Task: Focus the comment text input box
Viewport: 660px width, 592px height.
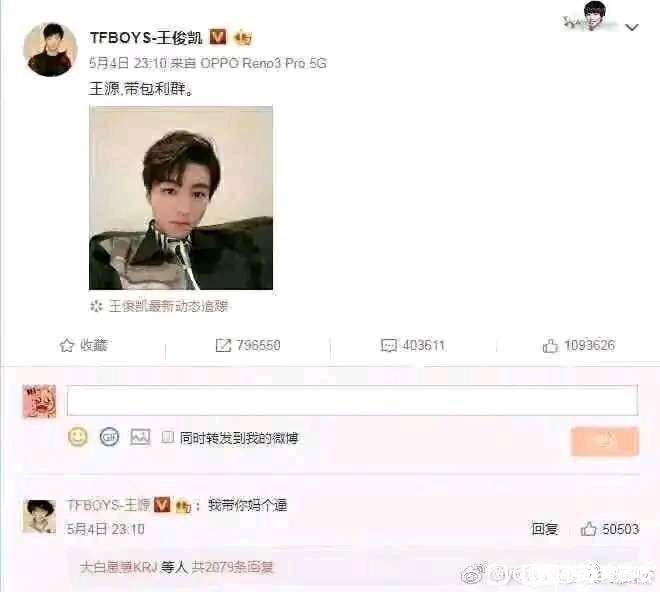Action: click(352, 400)
